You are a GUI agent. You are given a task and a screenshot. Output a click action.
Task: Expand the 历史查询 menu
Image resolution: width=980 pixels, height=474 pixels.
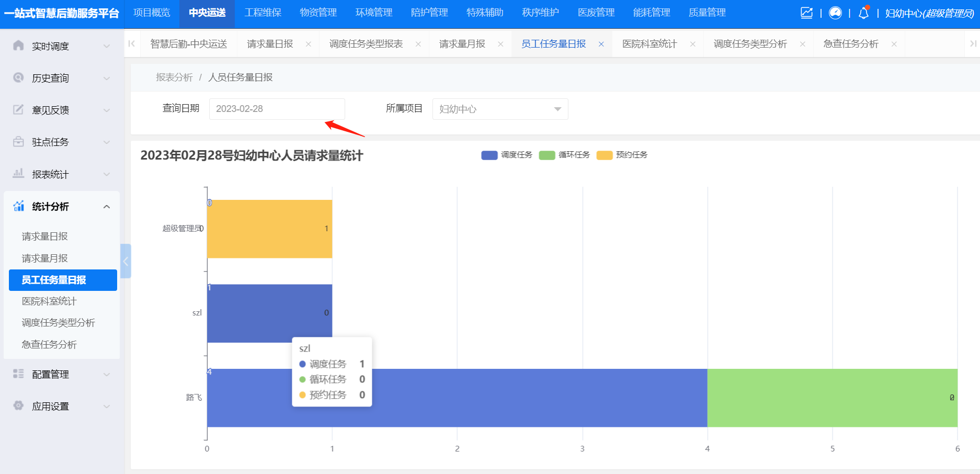point(107,78)
